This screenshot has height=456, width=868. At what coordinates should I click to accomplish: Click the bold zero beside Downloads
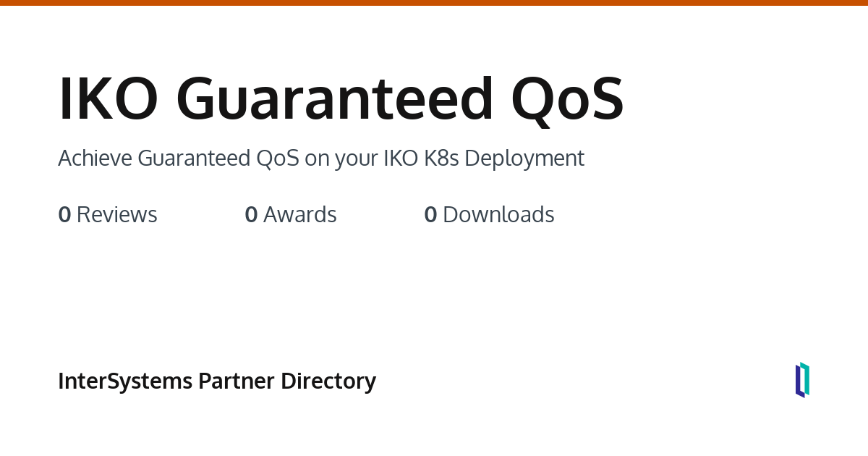[430, 215]
